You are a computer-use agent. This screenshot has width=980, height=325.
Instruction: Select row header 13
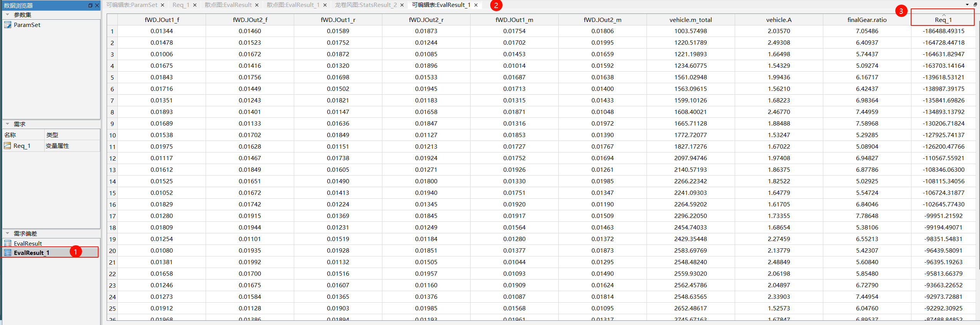(112, 170)
